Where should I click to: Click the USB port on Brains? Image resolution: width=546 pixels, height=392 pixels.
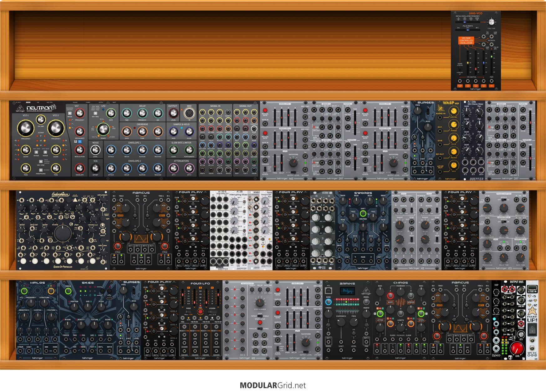(328, 290)
